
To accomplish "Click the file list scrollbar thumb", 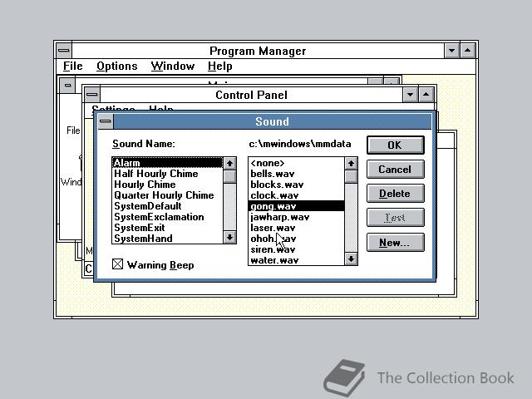I will click(x=351, y=176).
